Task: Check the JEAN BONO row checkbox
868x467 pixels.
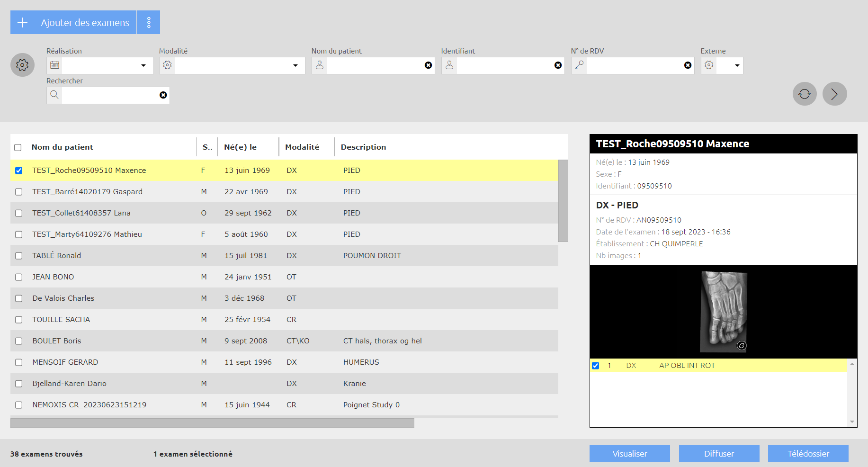Action: click(x=18, y=277)
